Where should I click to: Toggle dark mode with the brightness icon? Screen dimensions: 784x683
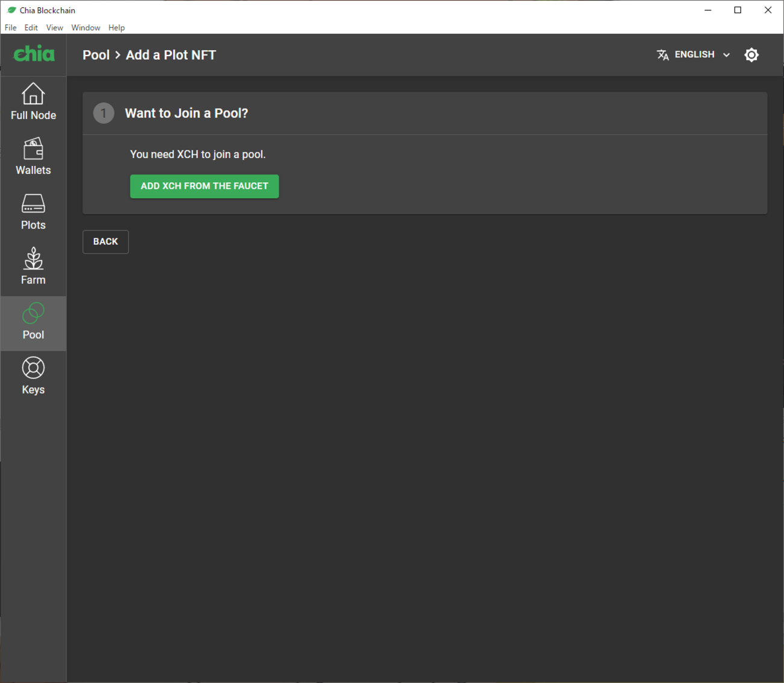pyautogui.click(x=751, y=55)
